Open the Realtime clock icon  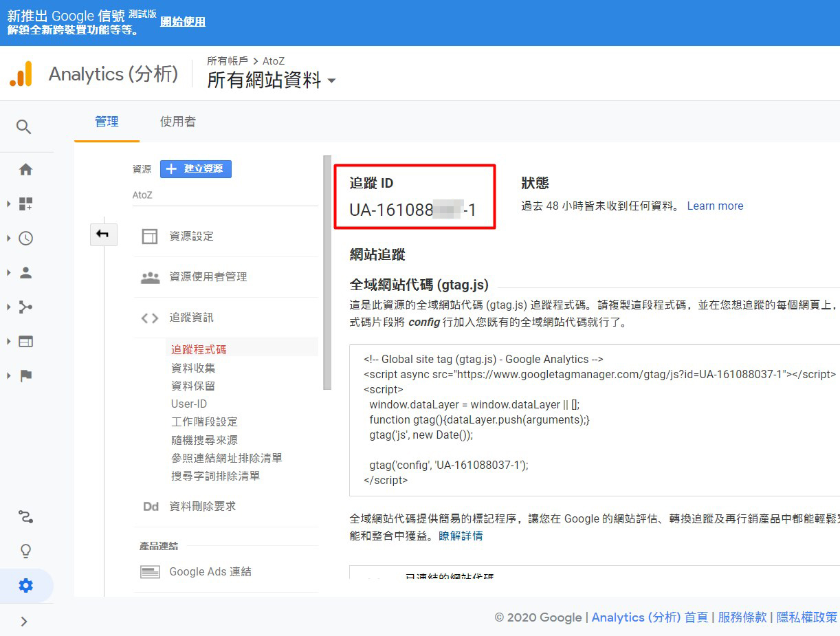coord(25,239)
